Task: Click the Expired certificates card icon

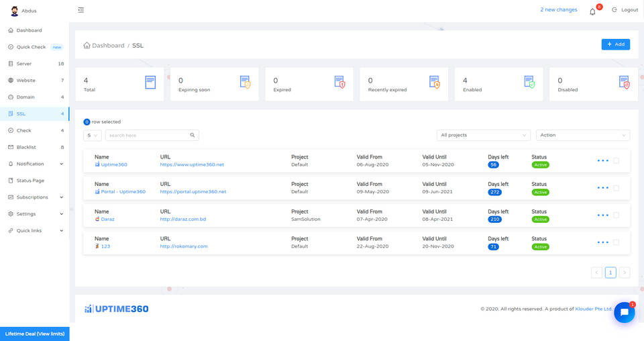Action: click(339, 82)
